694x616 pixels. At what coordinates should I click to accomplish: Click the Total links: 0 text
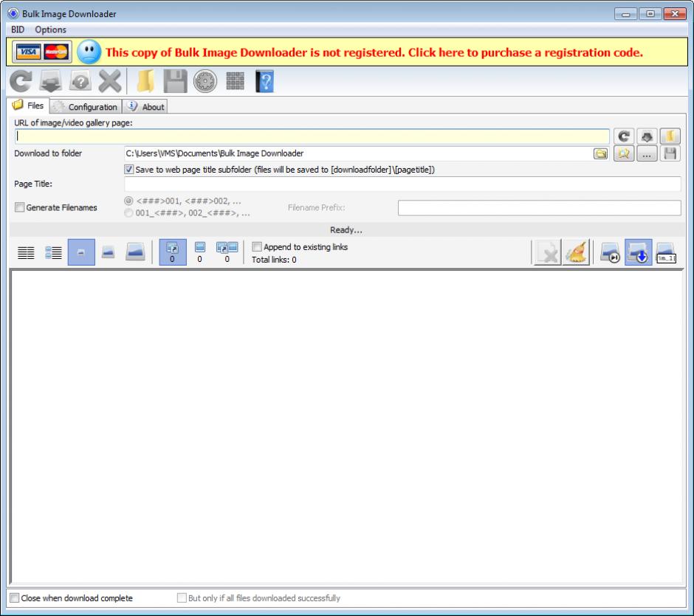(x=274, y=260)
